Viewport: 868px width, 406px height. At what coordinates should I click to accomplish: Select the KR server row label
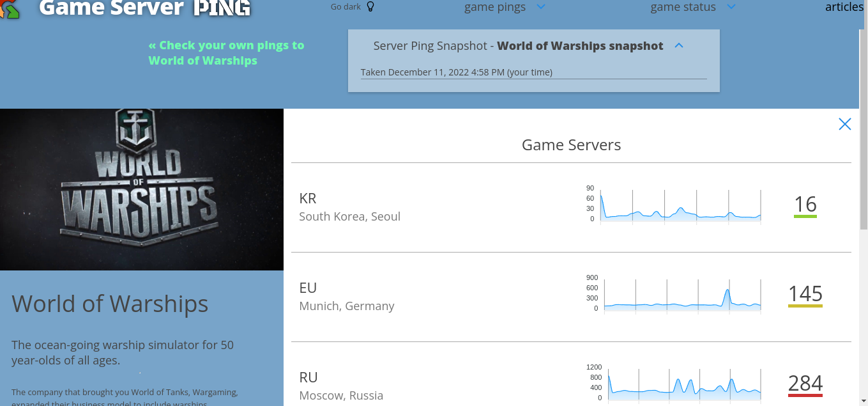click(308, 198)
